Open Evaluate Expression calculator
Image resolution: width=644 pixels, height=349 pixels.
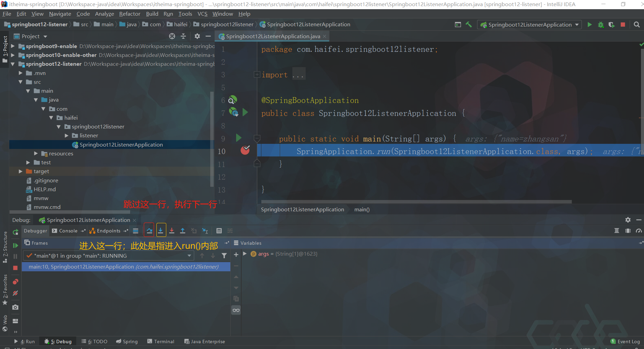[x=219, y=231]
